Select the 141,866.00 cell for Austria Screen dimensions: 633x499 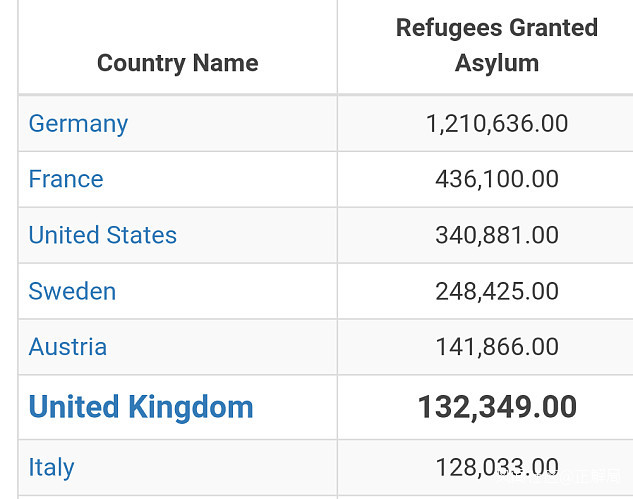[x=496, y=348]
